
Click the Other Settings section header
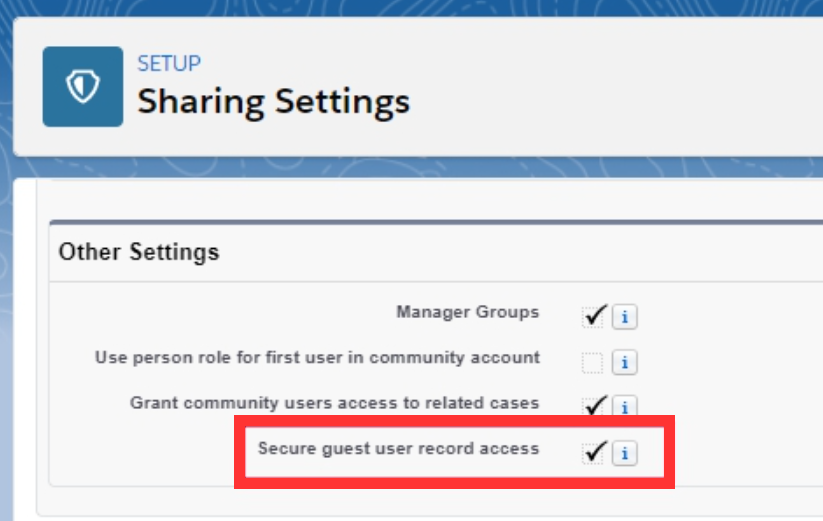[139, 251]
